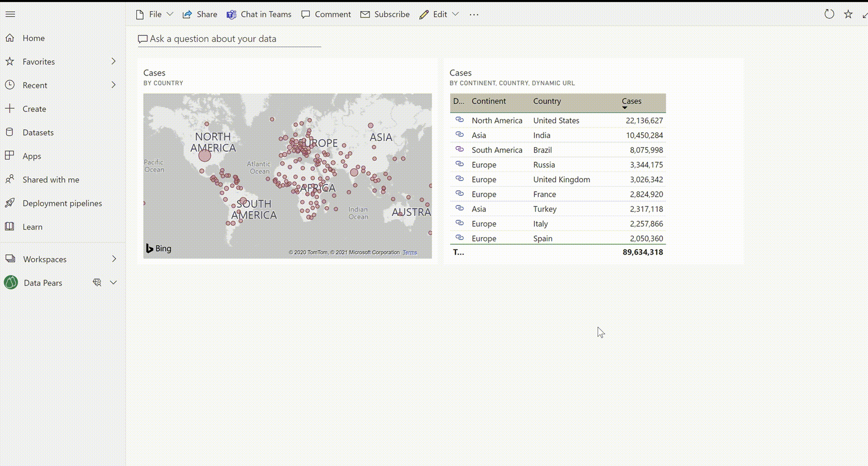This screenshot has height=466, width=868.
Task: Click the dynamic URL icon in the United States row
Action: click(460, 119)
